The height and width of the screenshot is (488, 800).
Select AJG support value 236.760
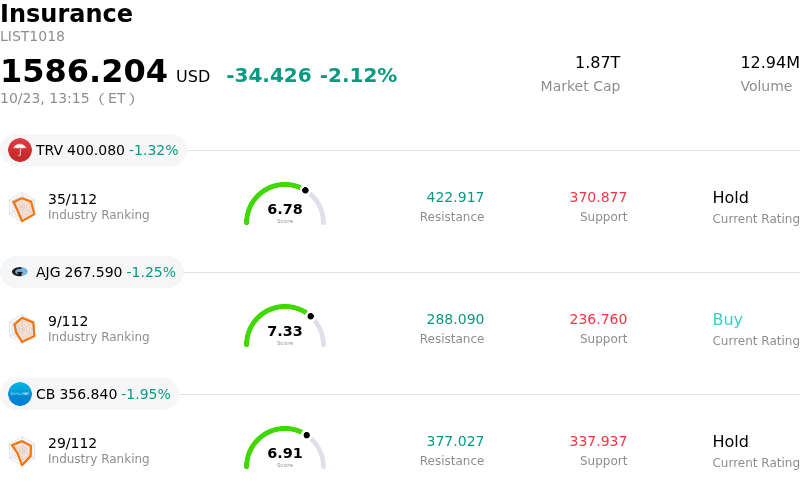pos(598,319)
